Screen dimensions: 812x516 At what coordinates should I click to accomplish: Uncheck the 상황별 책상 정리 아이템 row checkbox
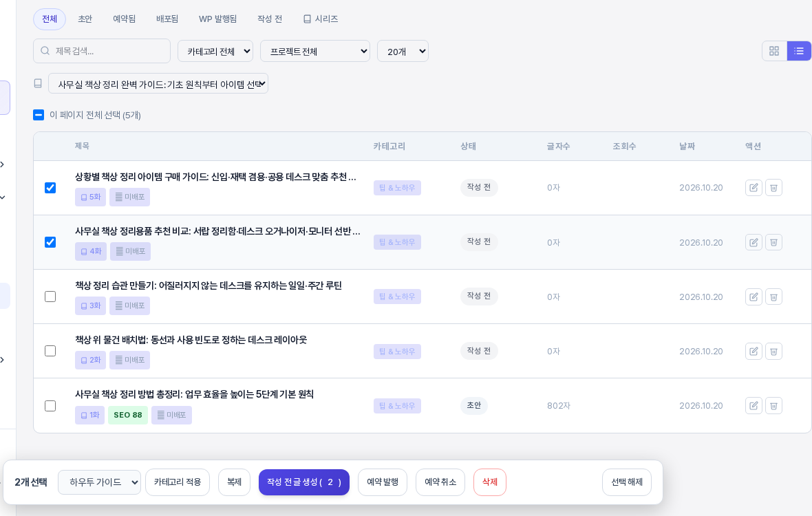[x=50, y=187]
